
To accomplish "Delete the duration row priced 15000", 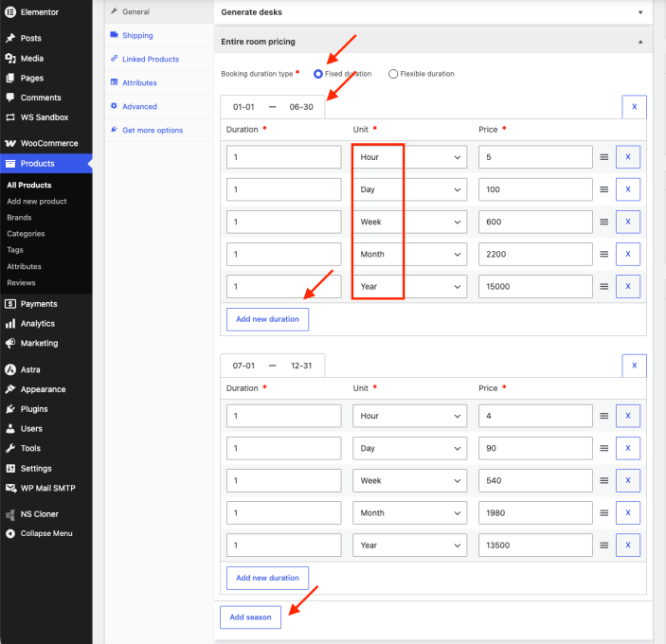I will coord(628,287).
